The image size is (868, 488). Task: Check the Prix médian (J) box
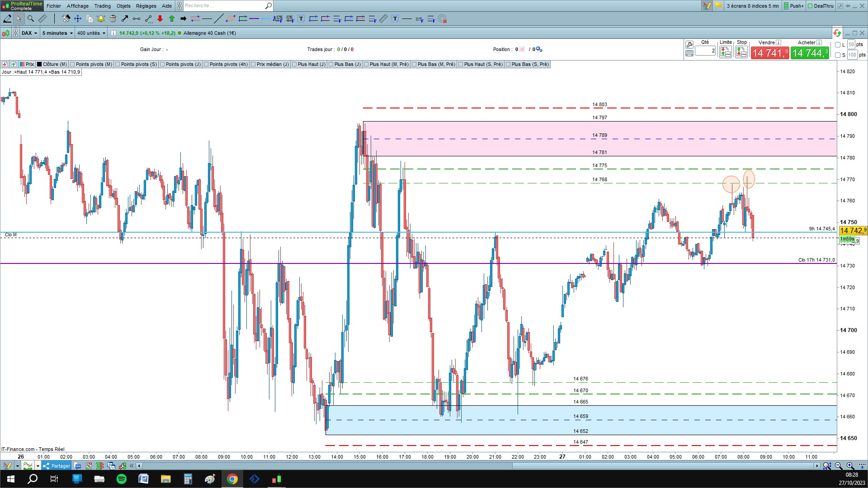coord(254,64)
